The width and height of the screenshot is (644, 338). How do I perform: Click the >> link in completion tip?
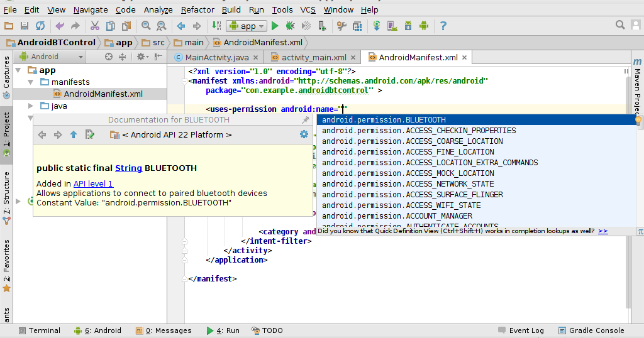[x=603, y=231]
